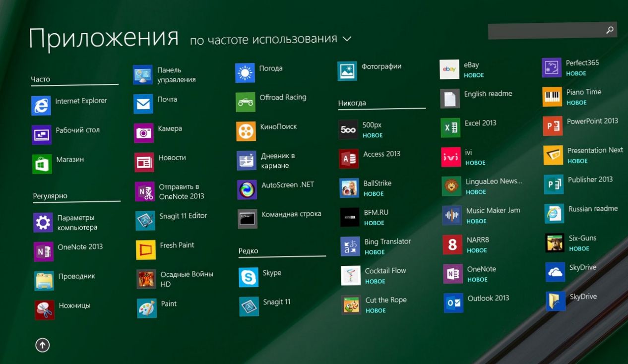This screenshot has height=364, width=628.
Task: Open the Фотографии photos icon
Action: click(347, 71)
